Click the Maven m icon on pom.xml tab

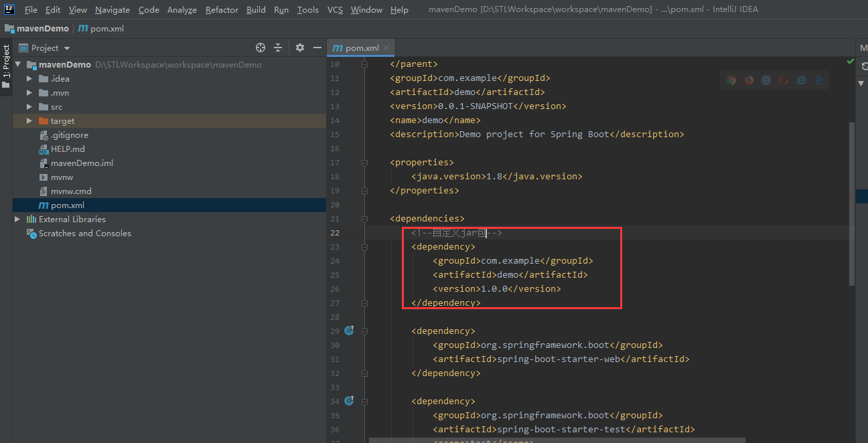click(338, 48)
